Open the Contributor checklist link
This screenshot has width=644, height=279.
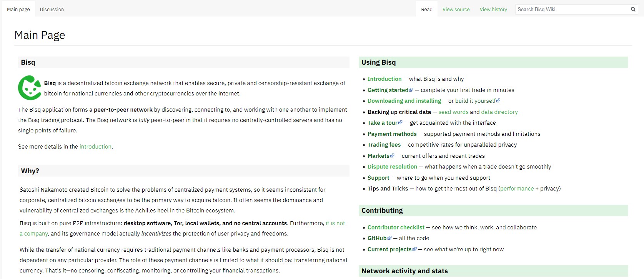[x=396, y=227]
